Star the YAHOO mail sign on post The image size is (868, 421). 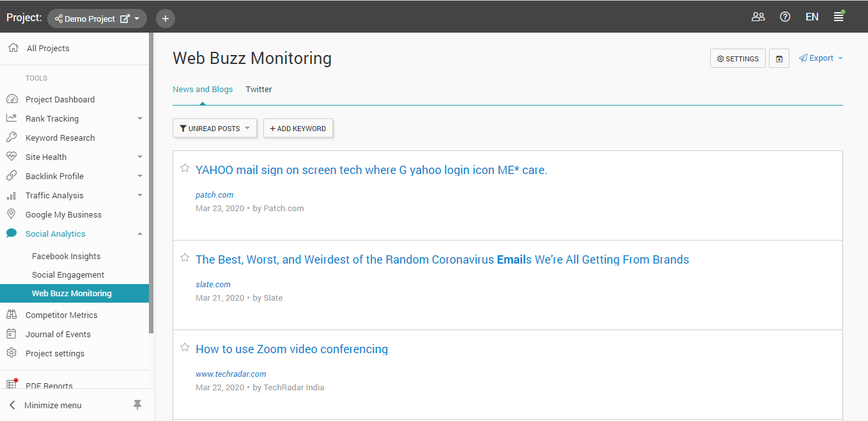[x=185, y=168]
